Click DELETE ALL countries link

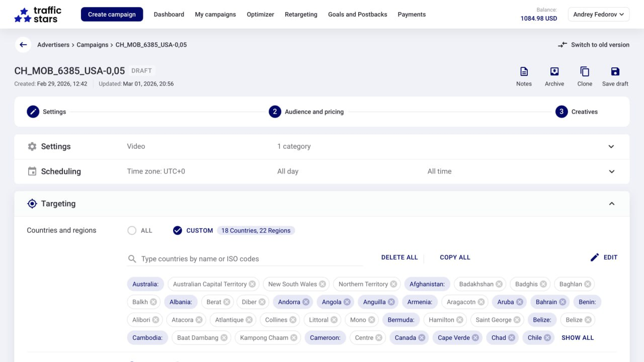click(399, 257)
